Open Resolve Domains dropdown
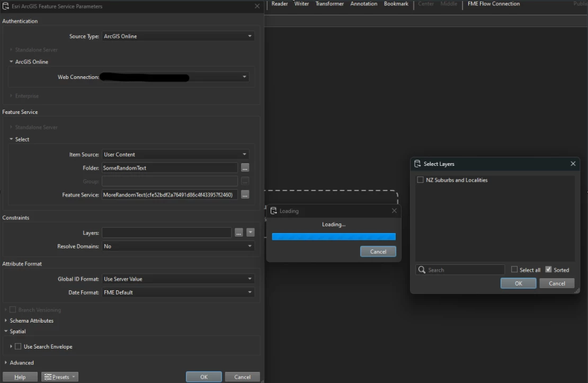Screen dimensions: 588x383 tap(178, 246)
